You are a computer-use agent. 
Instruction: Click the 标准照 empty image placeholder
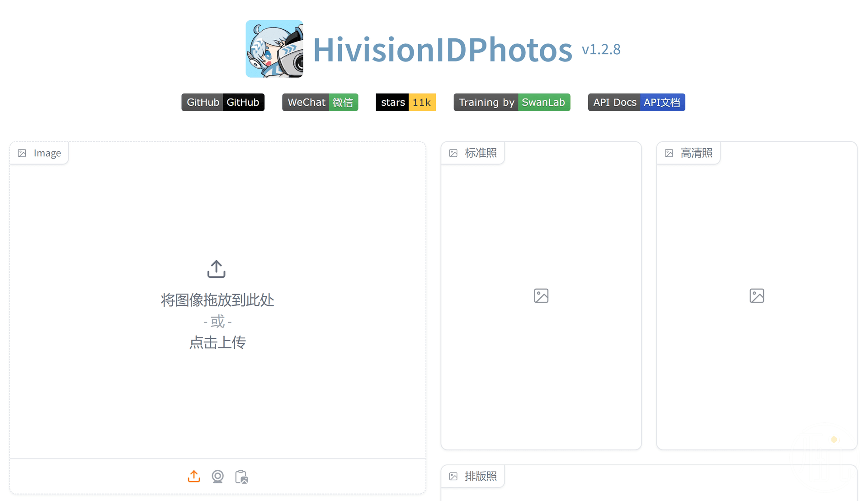tap(541, 296)
